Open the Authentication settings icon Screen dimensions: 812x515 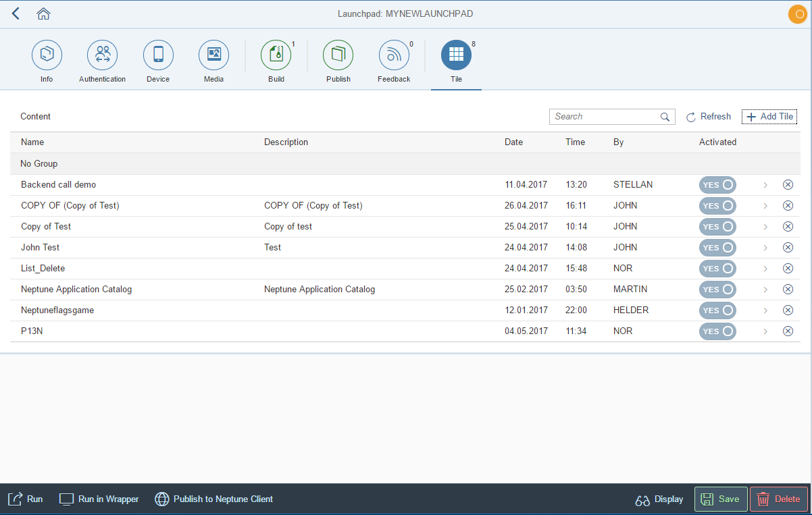point(103,55)
